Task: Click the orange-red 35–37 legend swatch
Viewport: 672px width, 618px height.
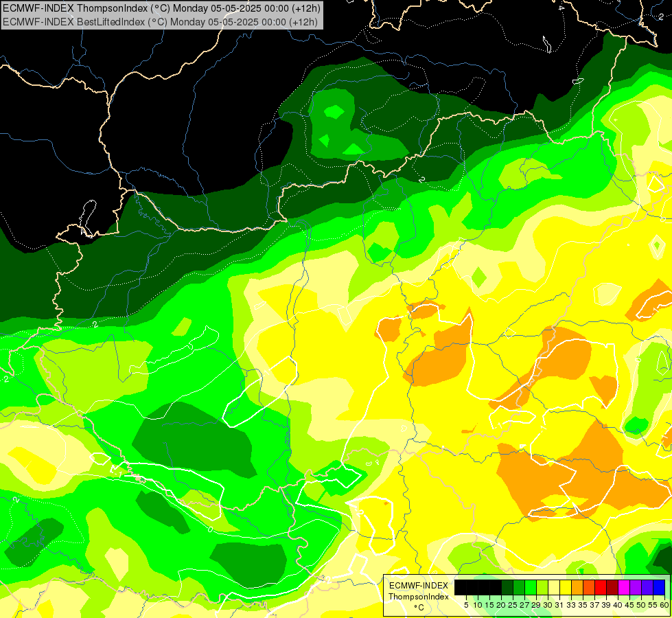Action: [x=589, y=587]
